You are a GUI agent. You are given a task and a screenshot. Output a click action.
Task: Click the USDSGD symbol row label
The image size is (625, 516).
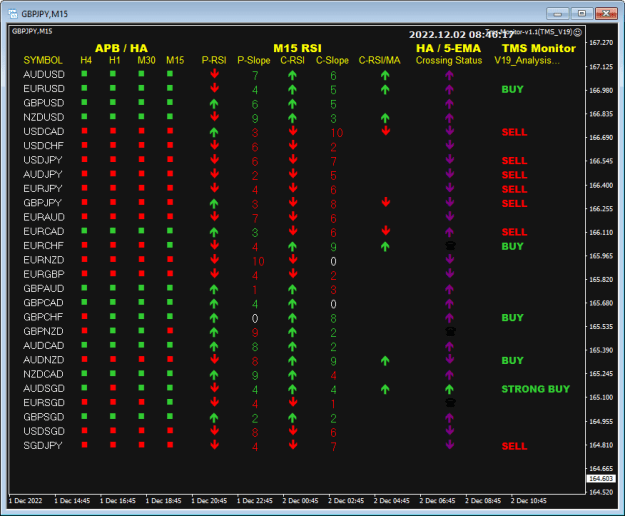click(43, 432)
